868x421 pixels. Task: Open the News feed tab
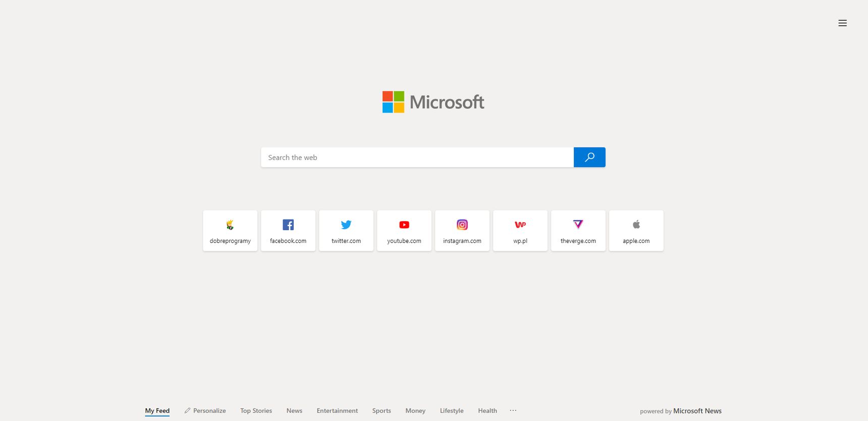point(294,410)
